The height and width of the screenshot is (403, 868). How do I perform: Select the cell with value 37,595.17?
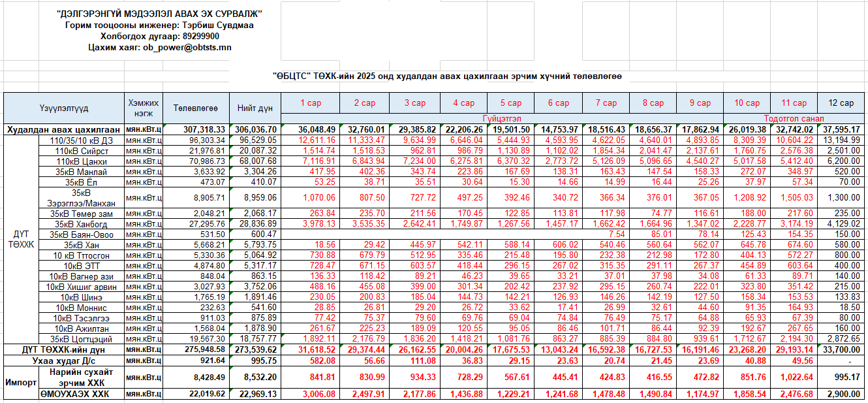tap(841, 129)
